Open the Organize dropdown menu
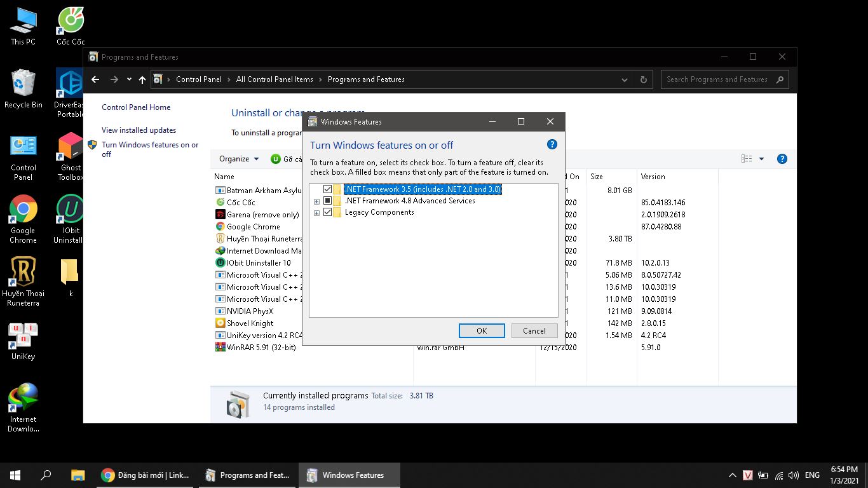This screenshot has width=868, height=488. [239, 159]
